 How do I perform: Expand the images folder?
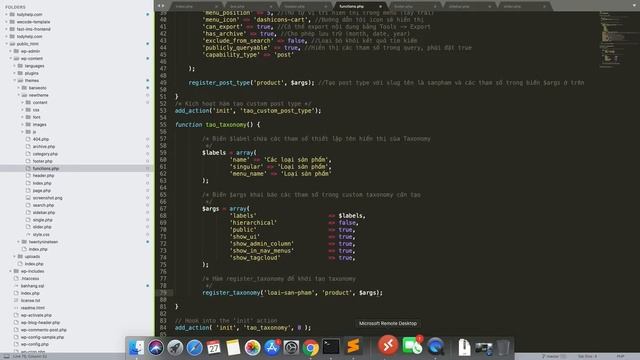(23, 124)
